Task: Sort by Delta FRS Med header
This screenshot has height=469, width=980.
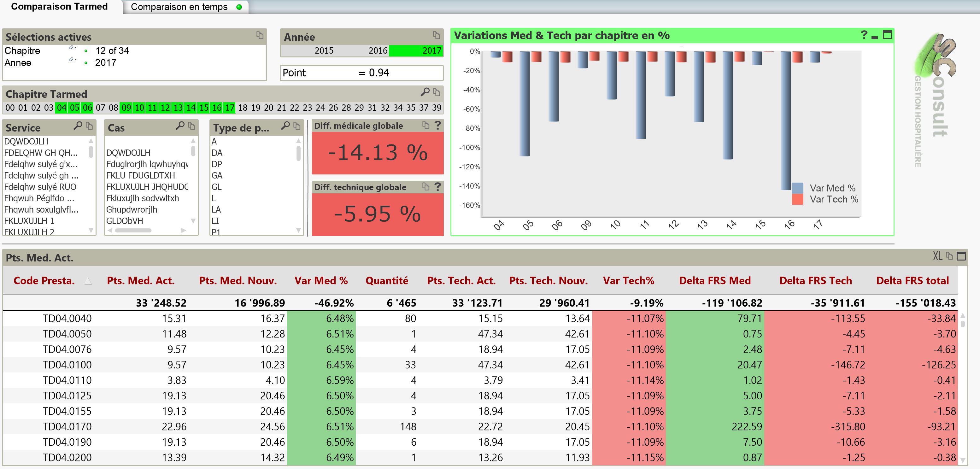Action: 715,281
